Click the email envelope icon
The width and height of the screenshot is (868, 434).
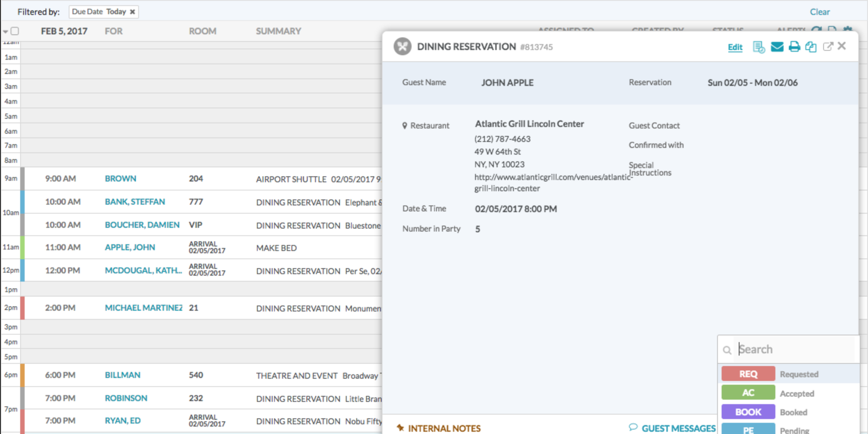(x=777, y=47)
